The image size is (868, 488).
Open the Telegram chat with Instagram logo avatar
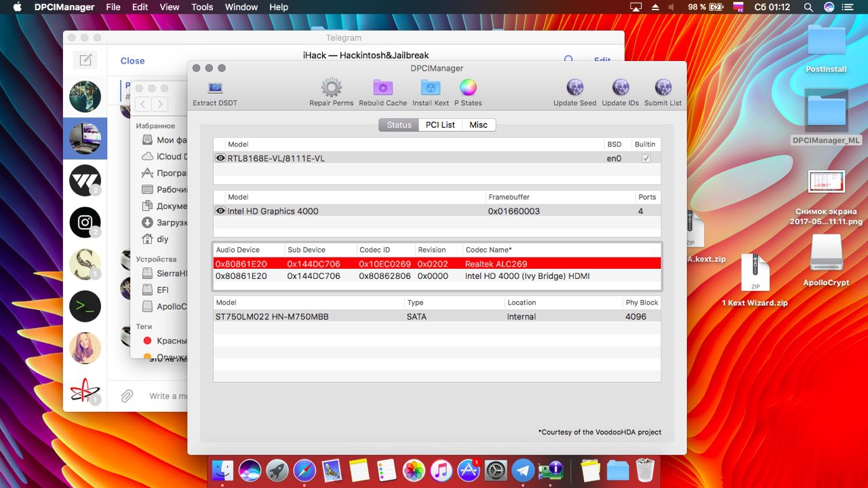pyautogui.click(x=85, y=223)
